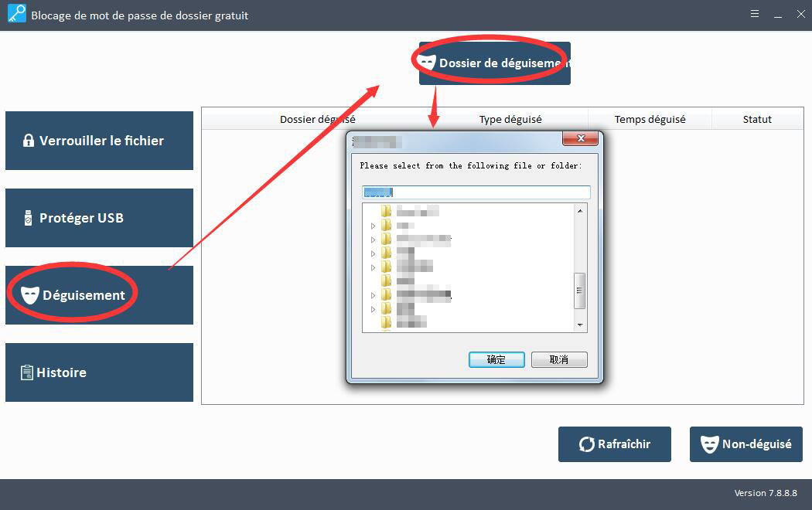Click the circular arrows icon on Rafraîchir

pos(587,444)
